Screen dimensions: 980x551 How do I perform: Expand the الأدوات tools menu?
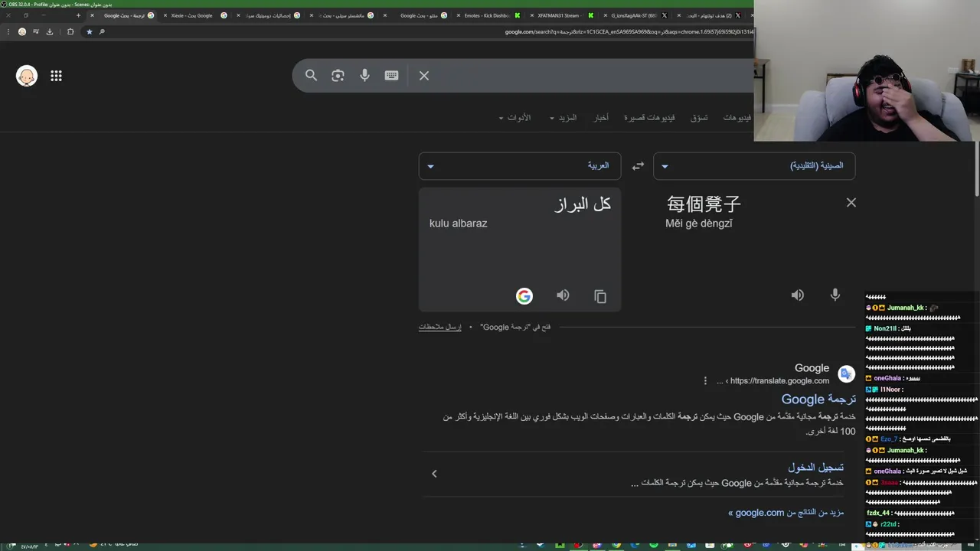[x=514, y=118]
